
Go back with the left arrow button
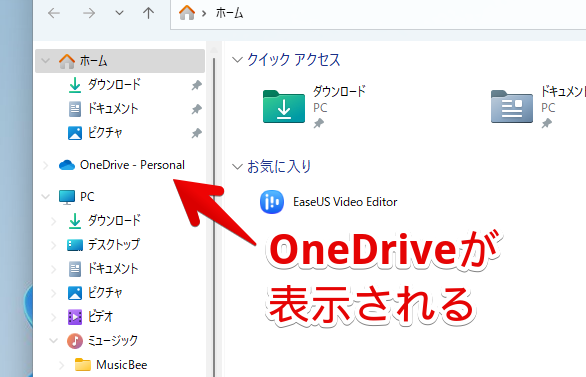(x=54, y=13)
